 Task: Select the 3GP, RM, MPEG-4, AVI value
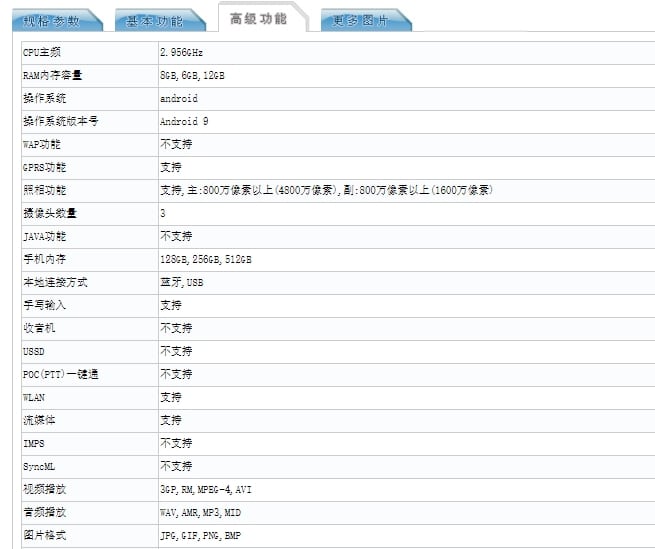pos(206,489)
